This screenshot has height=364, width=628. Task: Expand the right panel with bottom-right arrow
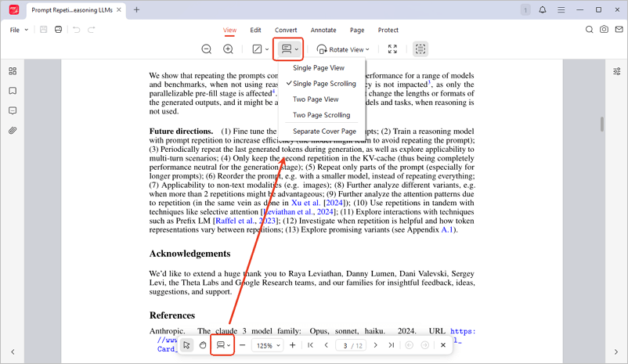coord(616,352)
